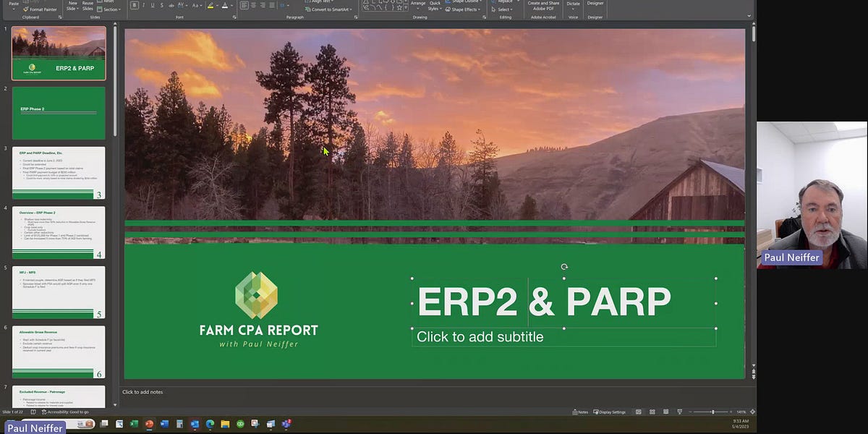Apply italic formatting to the title text
Viewport: 868px width, 434px height.
tap(143, 6)
